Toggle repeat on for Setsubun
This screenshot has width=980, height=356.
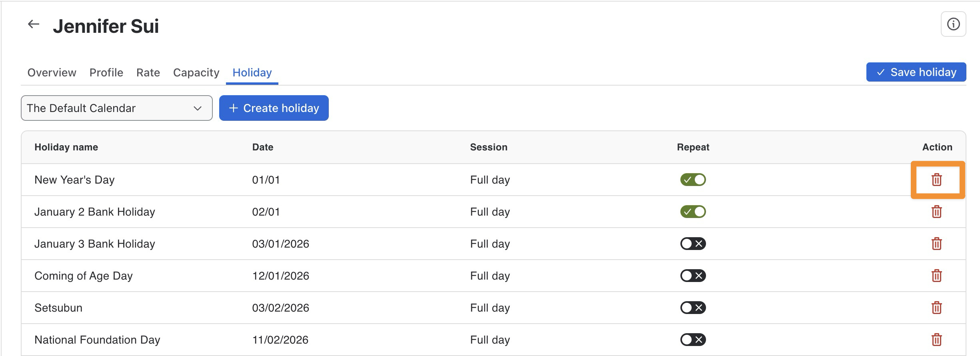pos(693,308)
